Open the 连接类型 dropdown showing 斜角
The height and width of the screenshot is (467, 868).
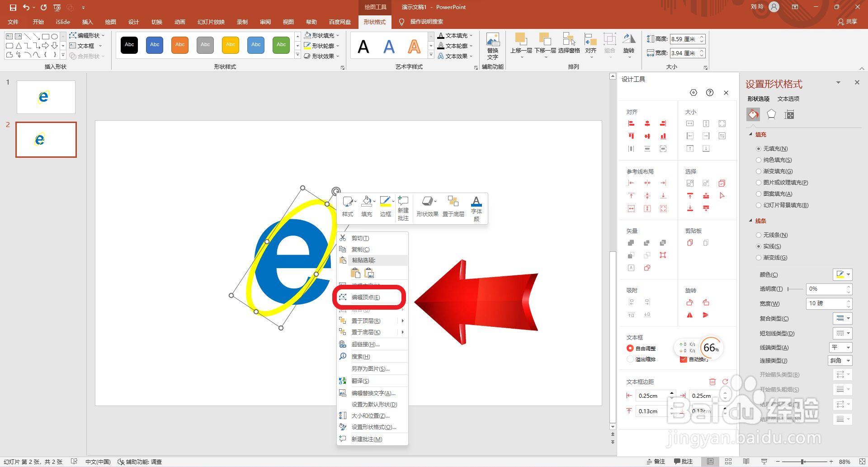pos(840,360)
